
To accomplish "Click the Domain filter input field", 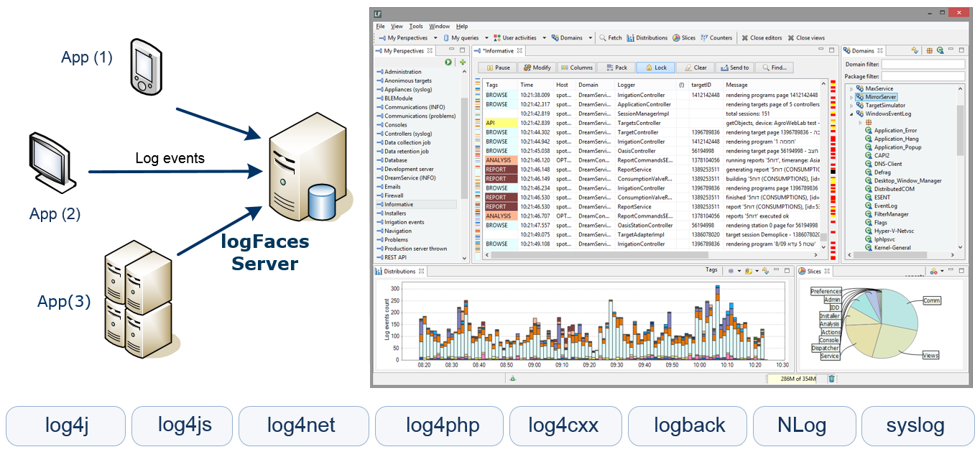I will (923, 65).
